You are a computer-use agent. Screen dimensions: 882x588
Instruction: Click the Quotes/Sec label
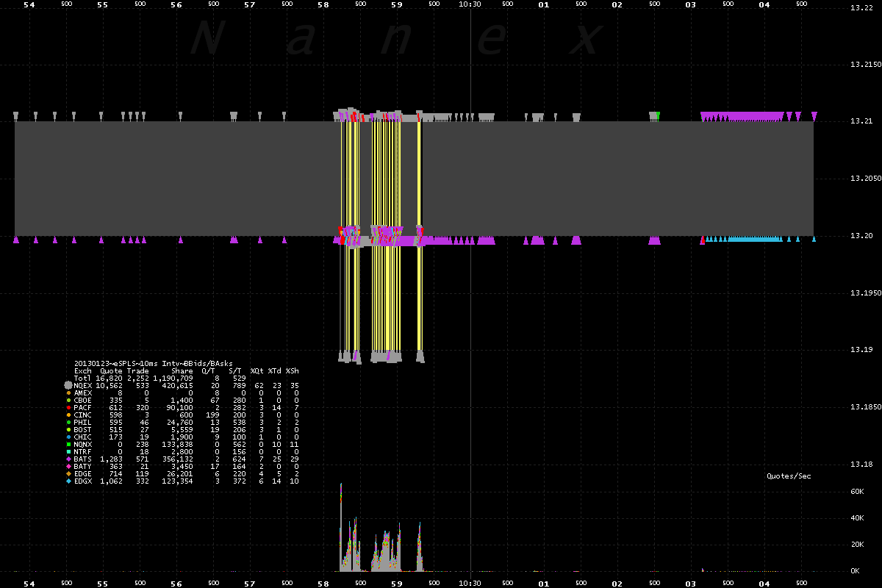click(x=789, y=476)
